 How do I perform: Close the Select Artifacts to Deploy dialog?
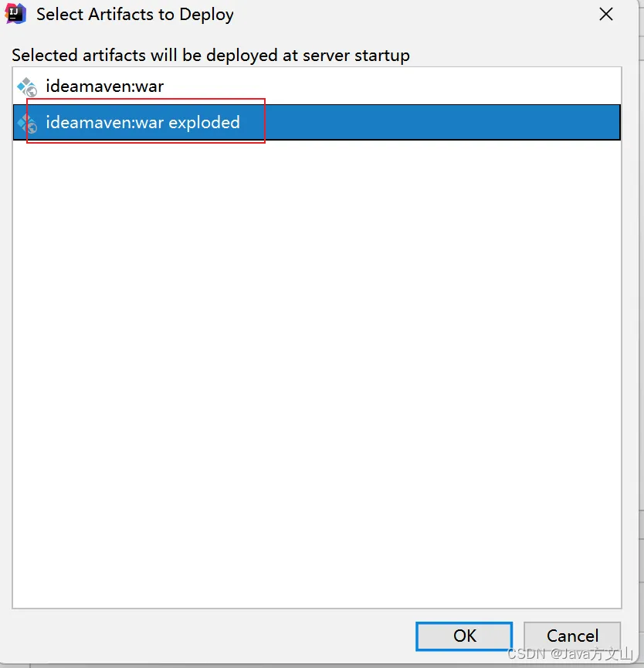(606, 15)
